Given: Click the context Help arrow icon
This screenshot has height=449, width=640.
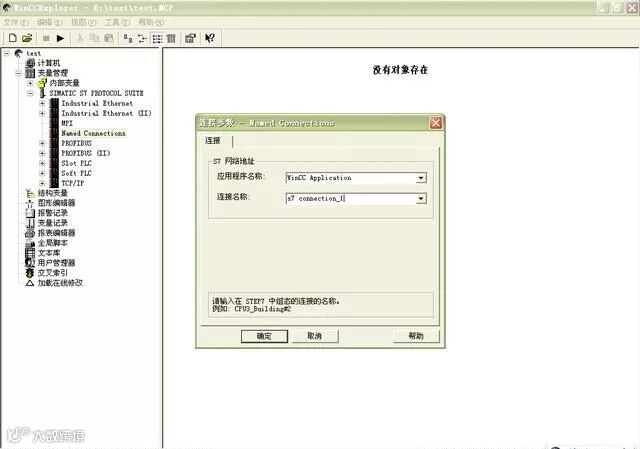Looking at the screenshot, I should (210, 38).
